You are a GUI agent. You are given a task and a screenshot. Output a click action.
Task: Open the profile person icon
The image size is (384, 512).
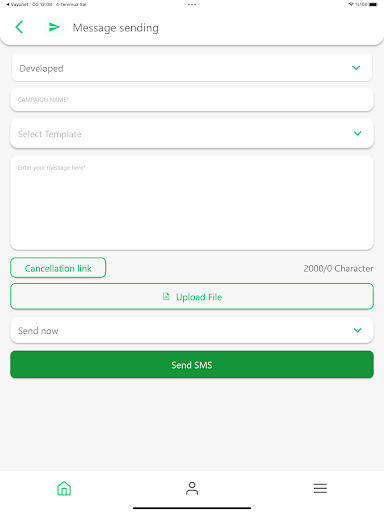click(x=192, y=488)
